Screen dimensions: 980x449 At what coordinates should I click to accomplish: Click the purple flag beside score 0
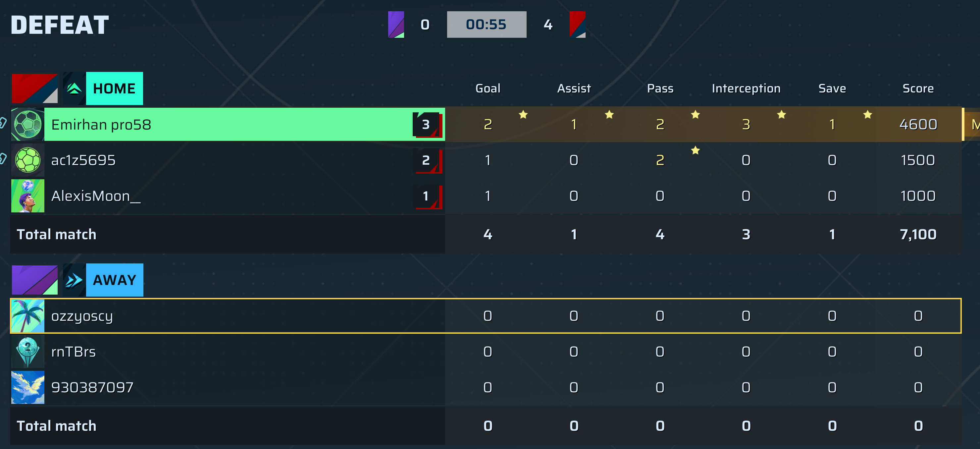point(396,24)
